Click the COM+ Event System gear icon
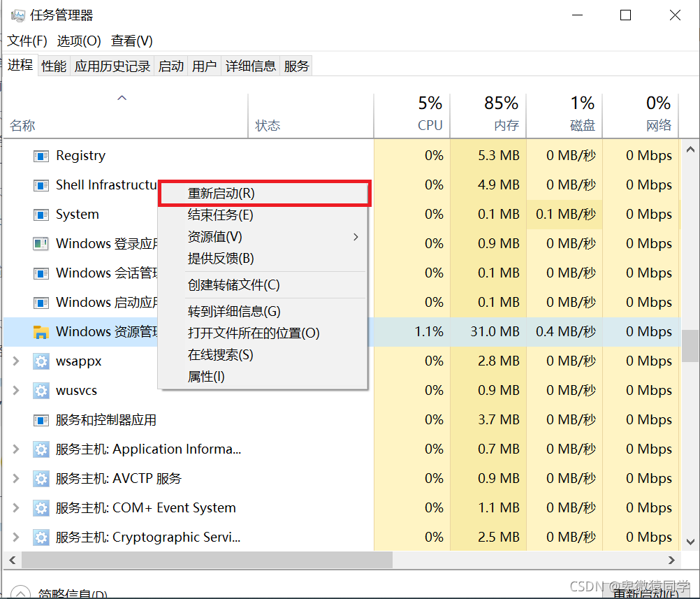The height and width of the screenshot is (599, 700). [x=41, y=508]
